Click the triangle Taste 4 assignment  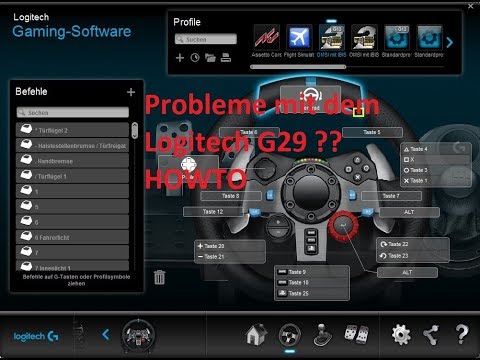(436, 149)
